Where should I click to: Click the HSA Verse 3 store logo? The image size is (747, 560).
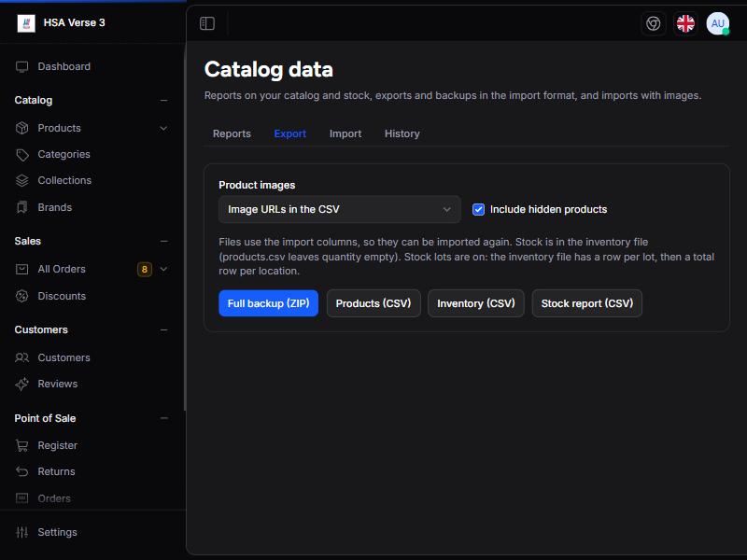pos(26,22)
